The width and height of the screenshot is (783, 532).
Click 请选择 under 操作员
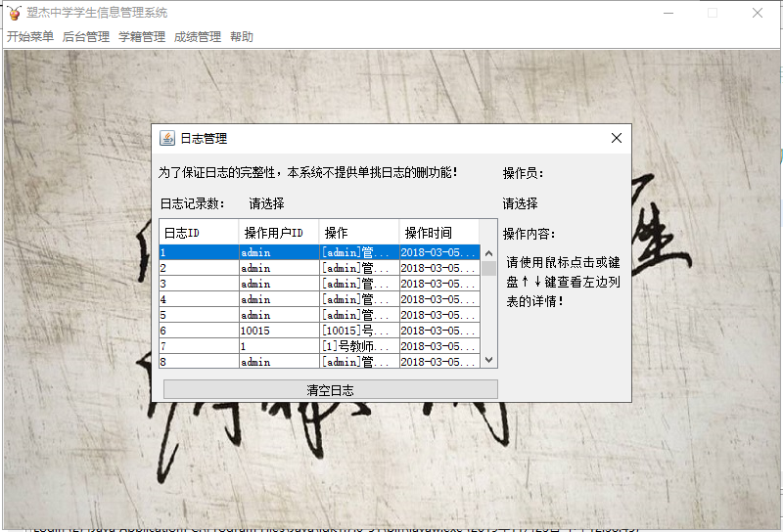click(x=520, y=203)
